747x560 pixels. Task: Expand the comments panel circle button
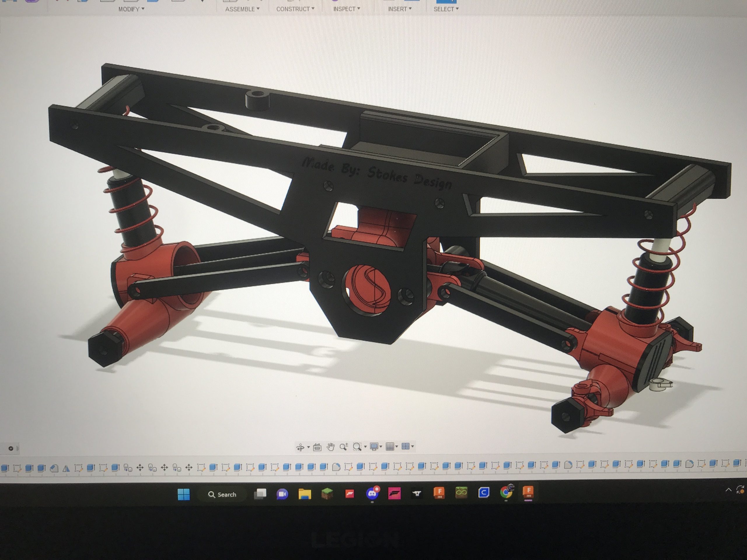(x=11, y=449)
